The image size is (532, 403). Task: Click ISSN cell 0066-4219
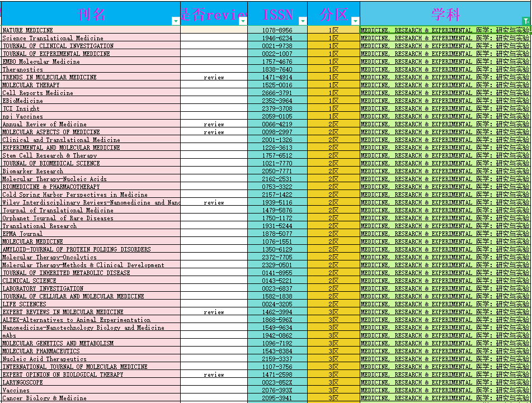(x=277, y=124)
